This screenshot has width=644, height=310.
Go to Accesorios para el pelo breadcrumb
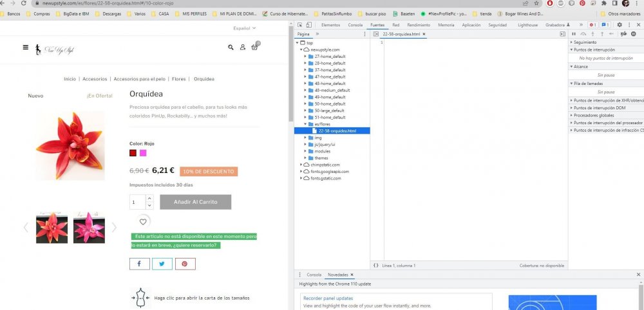coord(140,78)
